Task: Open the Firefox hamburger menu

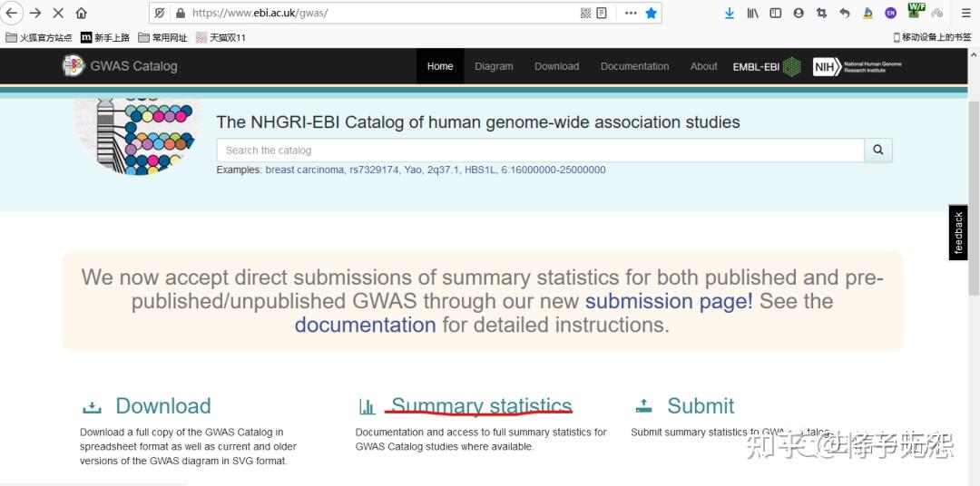Action: [x=965, y=13]
